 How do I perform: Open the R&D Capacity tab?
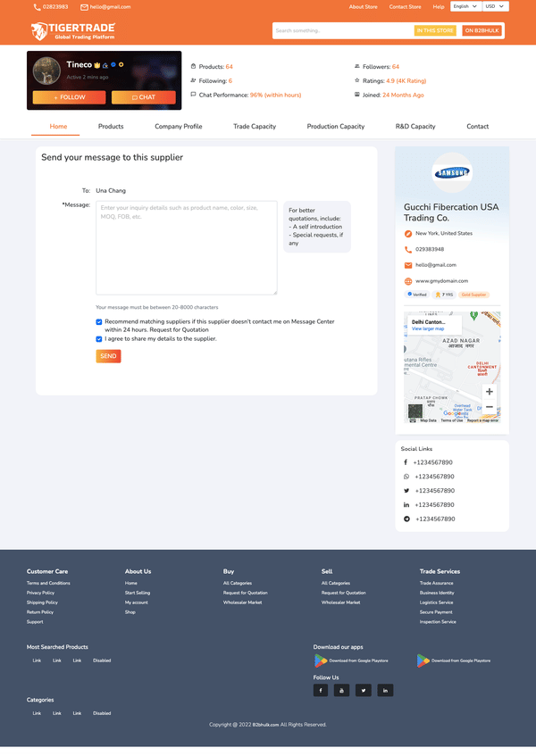415,127
